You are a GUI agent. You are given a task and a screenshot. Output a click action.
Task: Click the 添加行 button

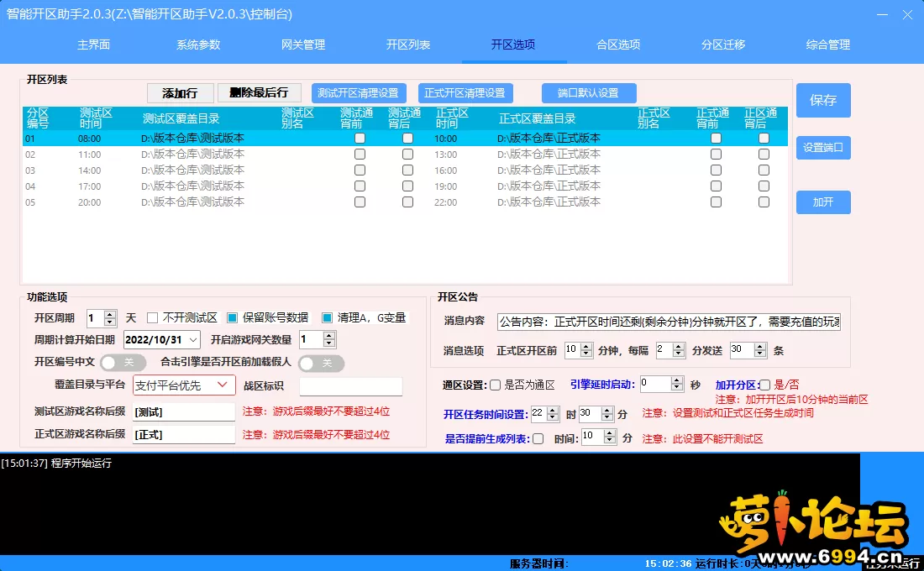pos(180,93)
